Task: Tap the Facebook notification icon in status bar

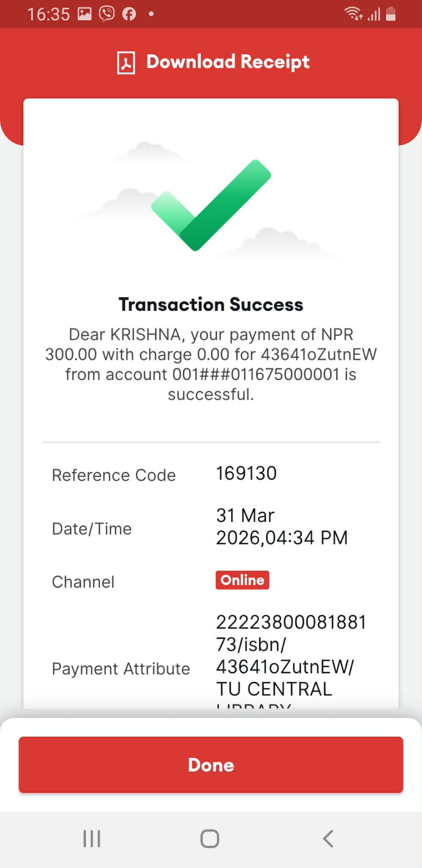Action: click(129, 14)
